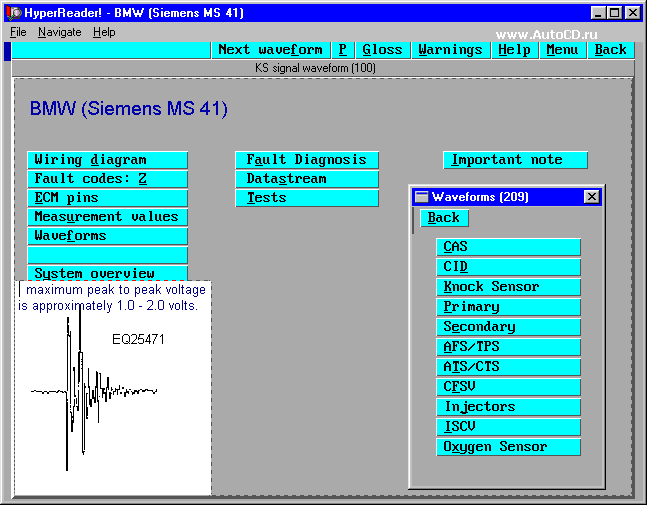The height and width of the screenshot is (505, 647).
Task: Select CFSV waveform
Action: 508,387
